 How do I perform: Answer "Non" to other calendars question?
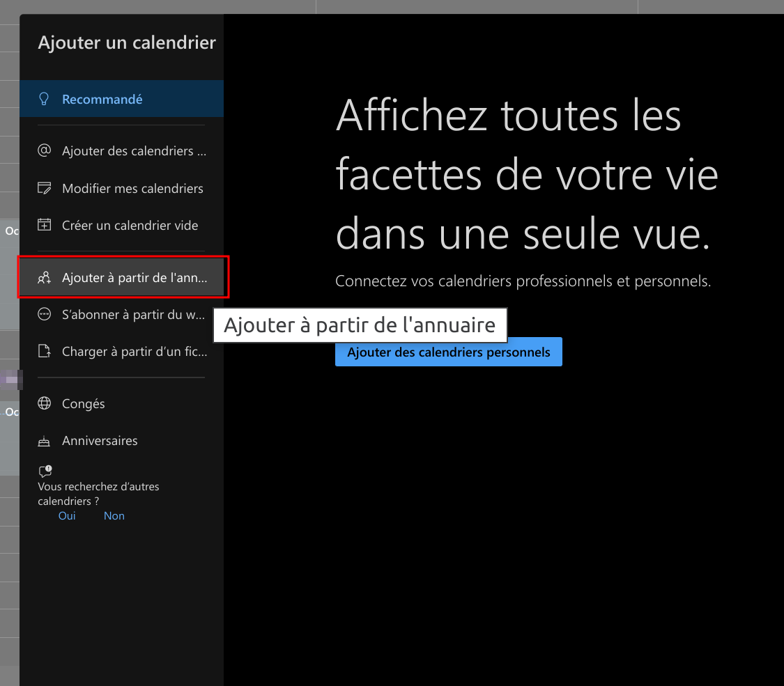114,515
